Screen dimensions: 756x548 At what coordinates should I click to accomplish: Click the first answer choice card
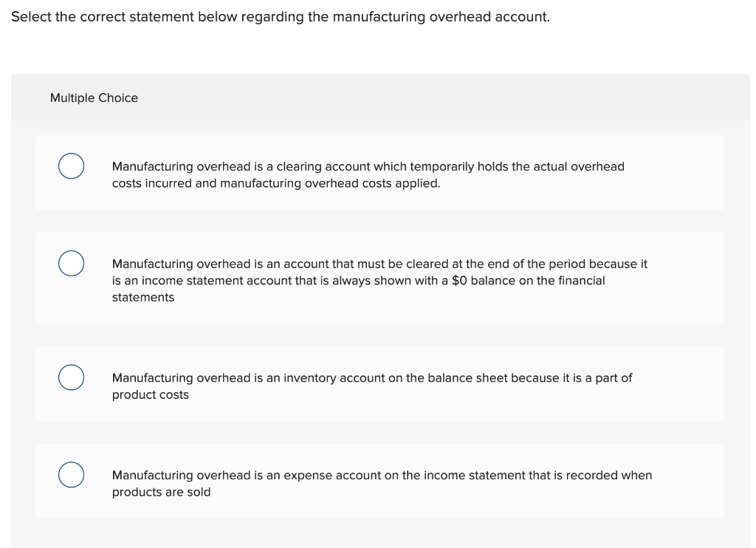pyautogui.click(x=379, y=171)
